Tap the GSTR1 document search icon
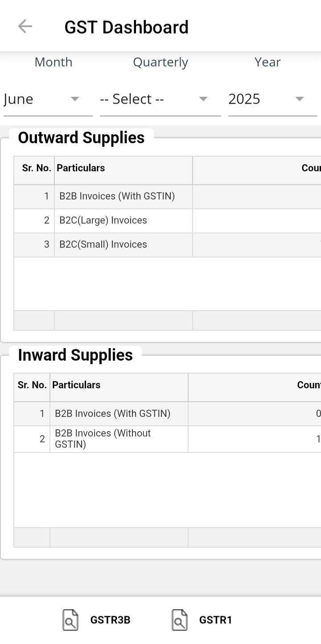Viewport: 321px width, 644px height. [x=180, y=620]
